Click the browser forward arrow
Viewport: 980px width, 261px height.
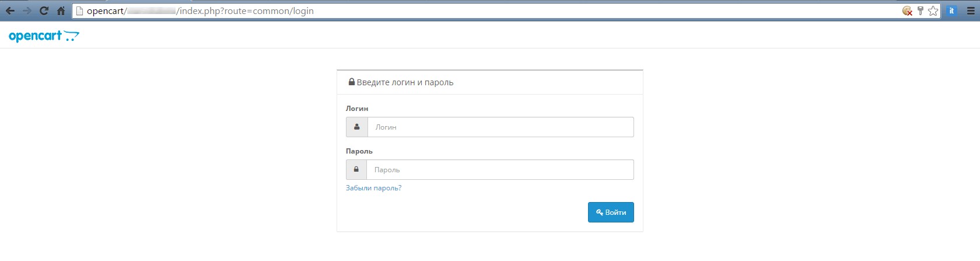click(x=27, y=11)
